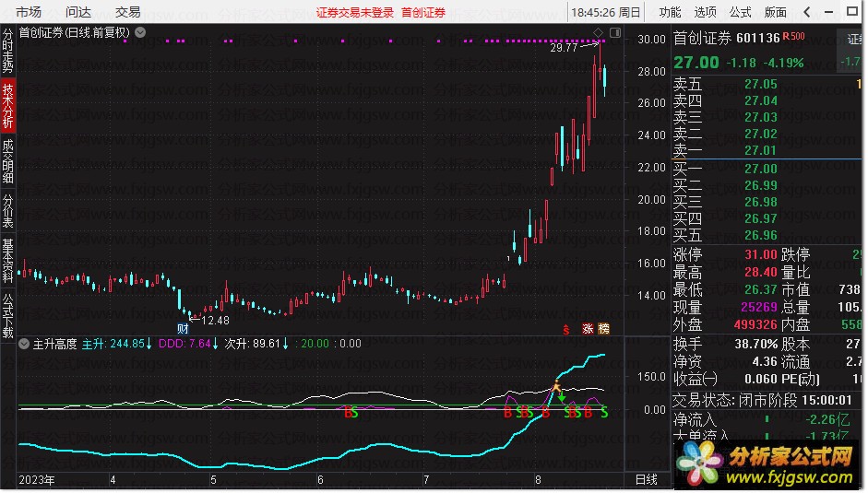
Task: Click the diamond icon above the chart
Action: [x=598, y=32]
